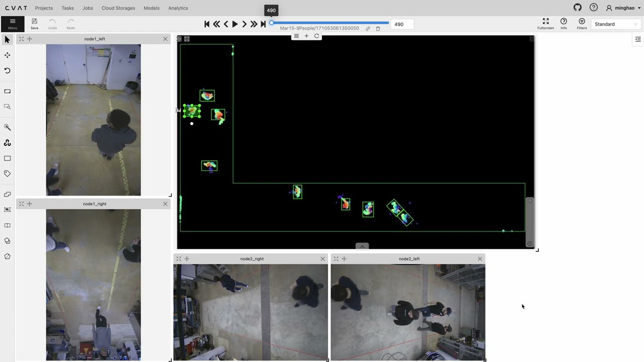
Task: Fit the node1_left view to panel
Action: [21, 39]
